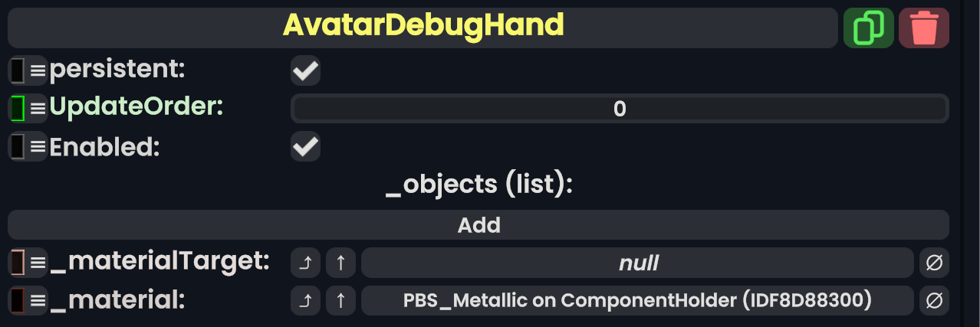Click the up arrow beside _materialTarget

click(x=340, y=263)
